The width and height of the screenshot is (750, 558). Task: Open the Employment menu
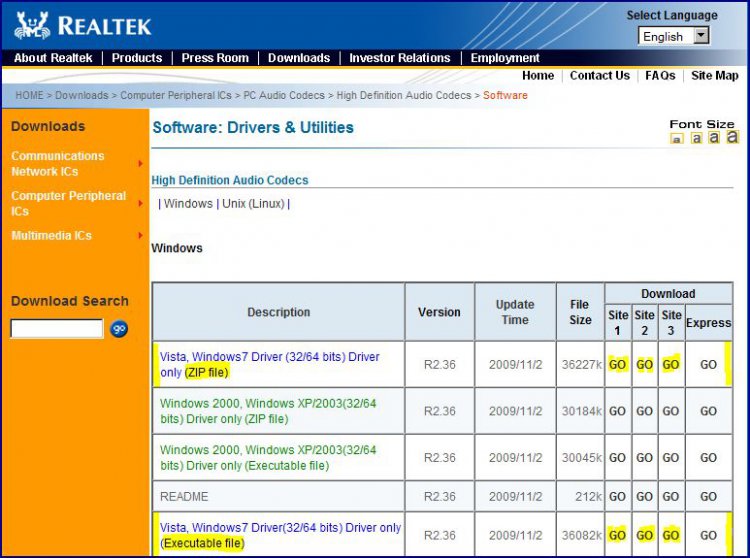coord(505,58)
